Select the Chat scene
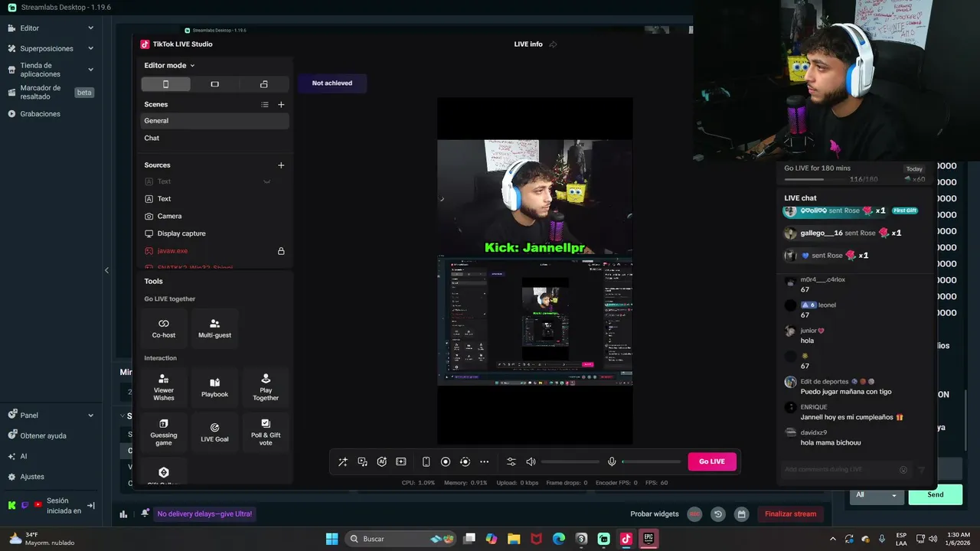This screenshot has height=551, width=980. point(214,139)
